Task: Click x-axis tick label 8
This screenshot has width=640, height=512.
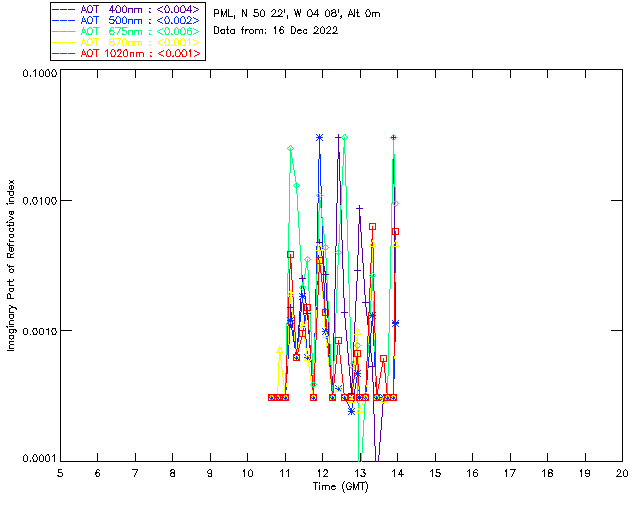Action: point(173,473)
